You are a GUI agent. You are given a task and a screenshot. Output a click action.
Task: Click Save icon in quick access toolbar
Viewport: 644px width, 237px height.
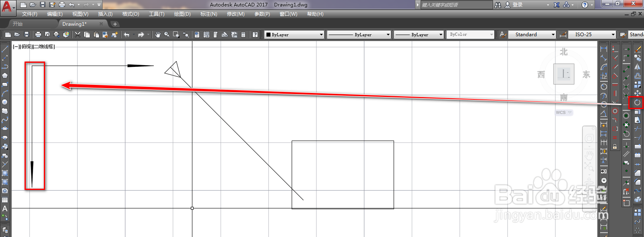click(x=43, y=5)
